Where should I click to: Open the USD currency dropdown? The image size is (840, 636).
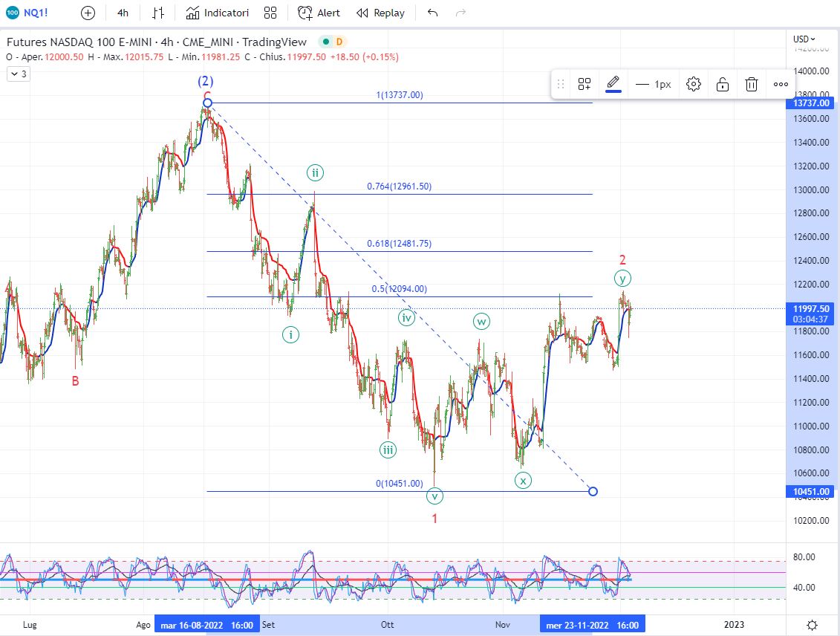click(804, 39)
